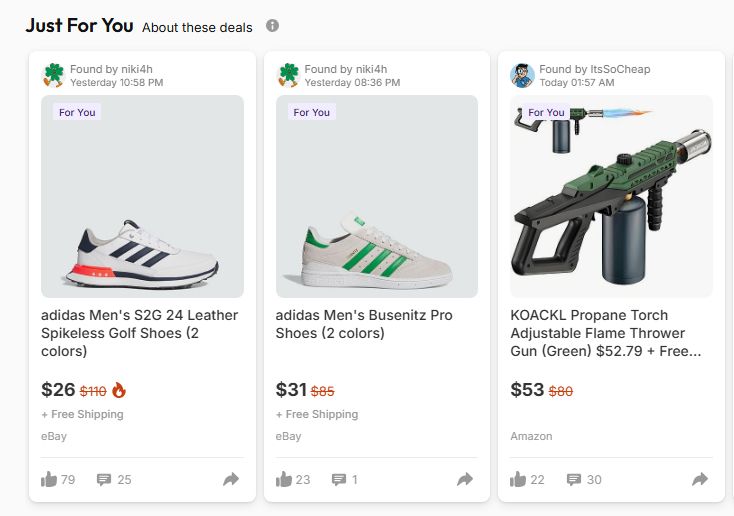Screen dimensions: 734x516
Task: View comments on the KOACKL torch deal
Action: [x=573, y=480]
